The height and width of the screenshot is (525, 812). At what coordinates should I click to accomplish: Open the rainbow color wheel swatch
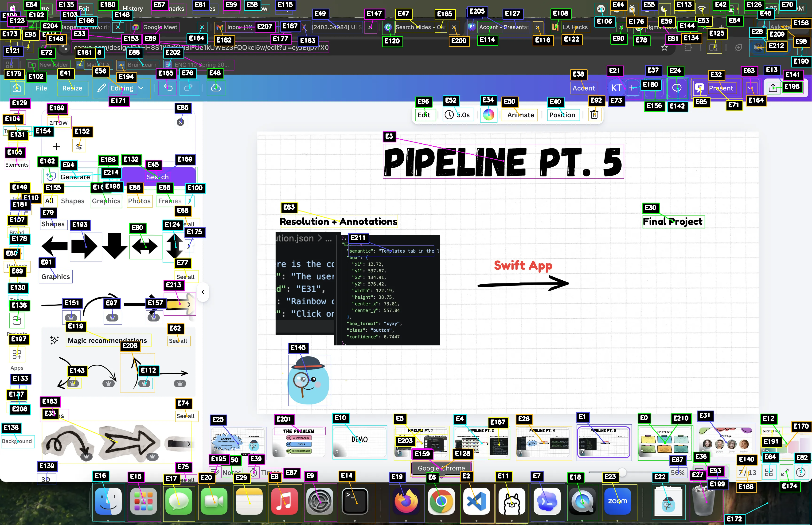(x=488, y=115)
